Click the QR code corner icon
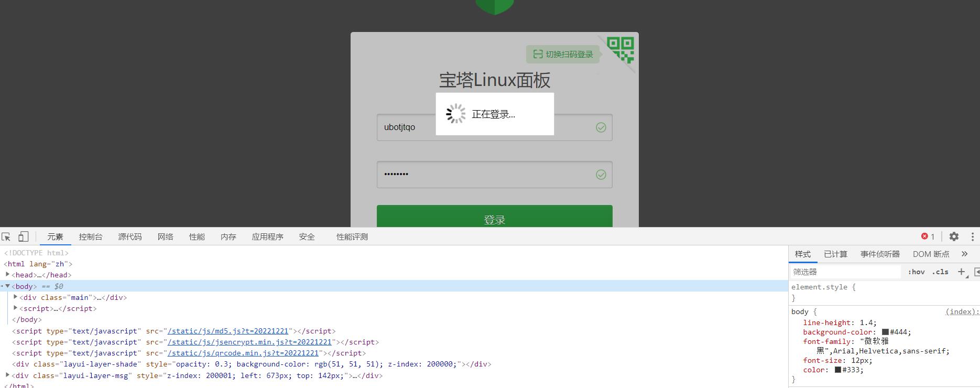 click(621, 50)
